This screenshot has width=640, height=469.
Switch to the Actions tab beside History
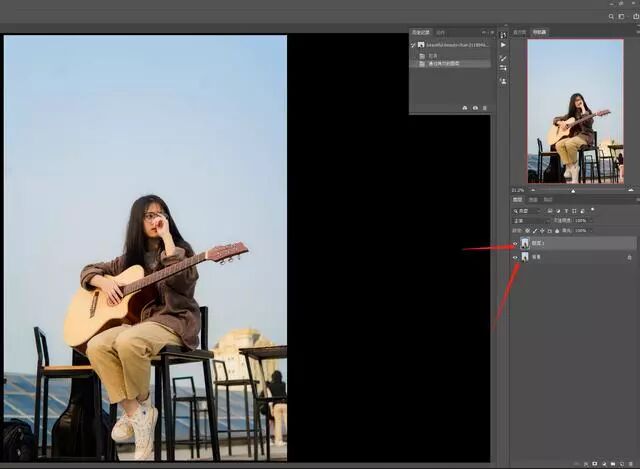pyautogui.click(x=440, y=32)
